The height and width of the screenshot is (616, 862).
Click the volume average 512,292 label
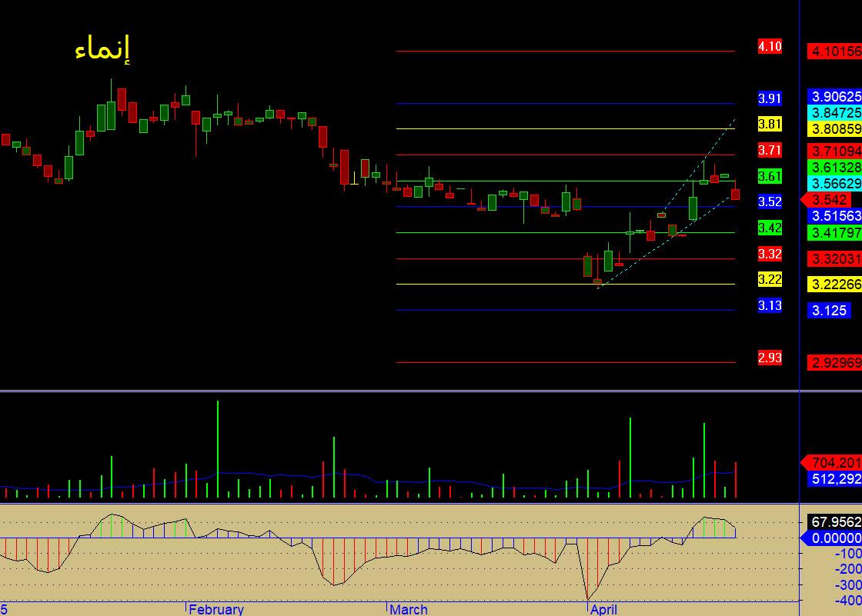[834, 479]
